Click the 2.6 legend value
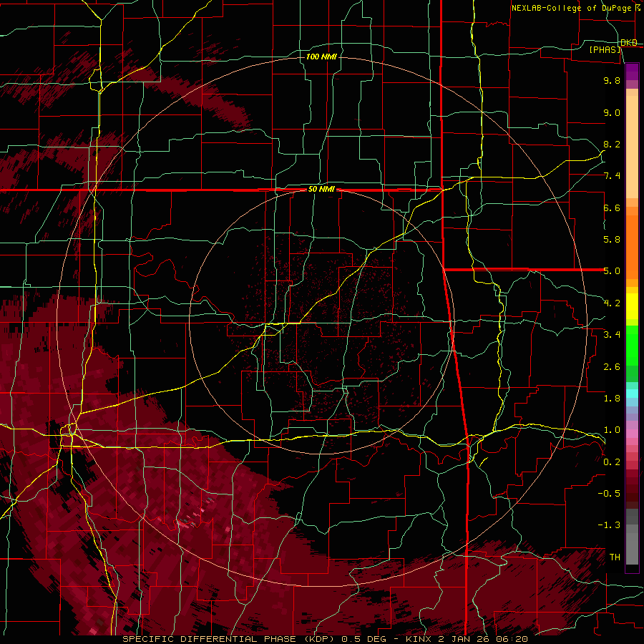This screenshot has width=644, height=644. tap(612, 367)
